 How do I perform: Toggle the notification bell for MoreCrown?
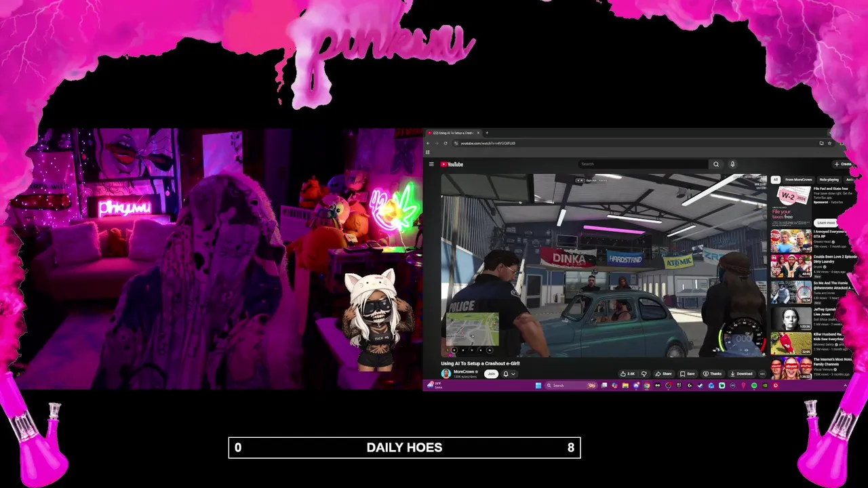506,373
